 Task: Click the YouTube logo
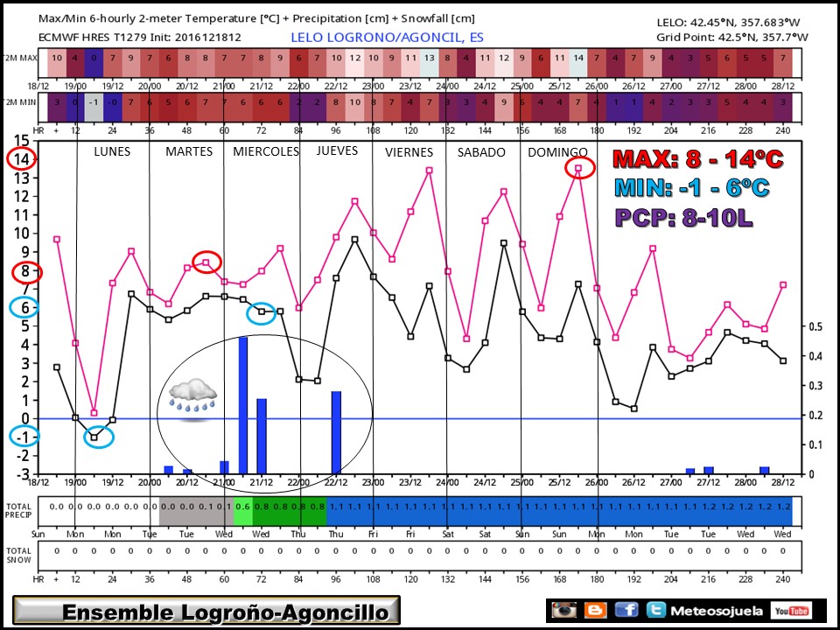(x=791, y=611)
